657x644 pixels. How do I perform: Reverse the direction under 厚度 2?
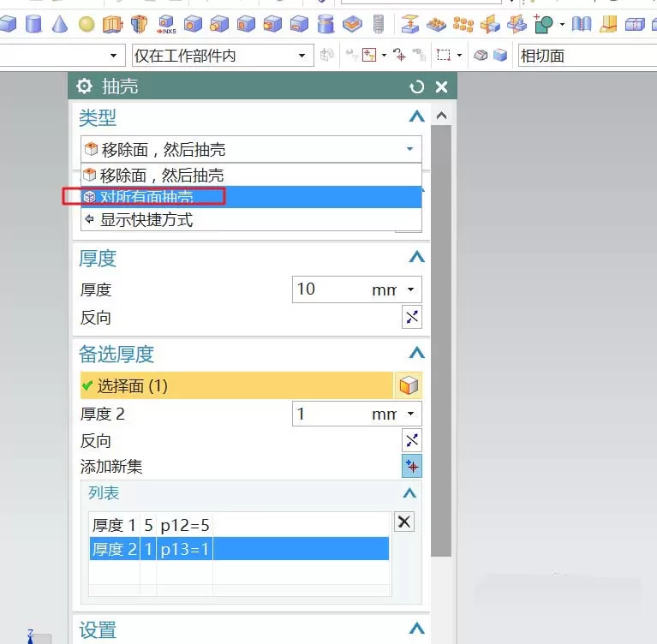pos(411,440)
